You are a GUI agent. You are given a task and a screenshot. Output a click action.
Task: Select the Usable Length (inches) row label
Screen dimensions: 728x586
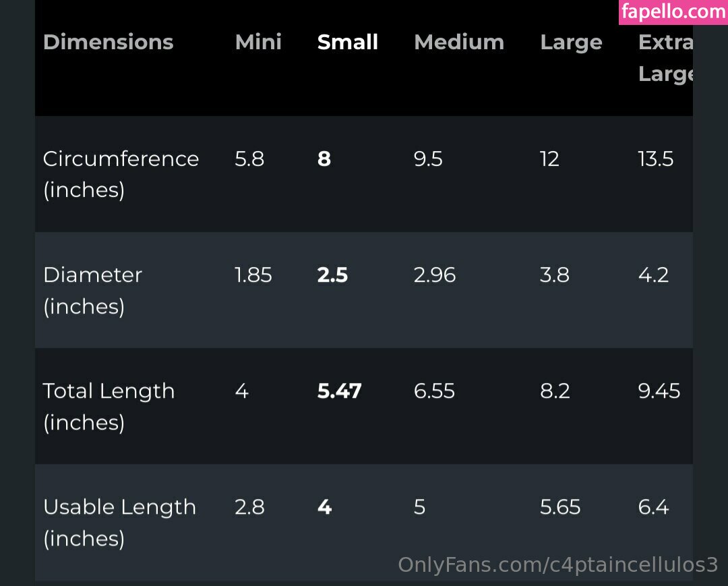[x=119, y=522]
